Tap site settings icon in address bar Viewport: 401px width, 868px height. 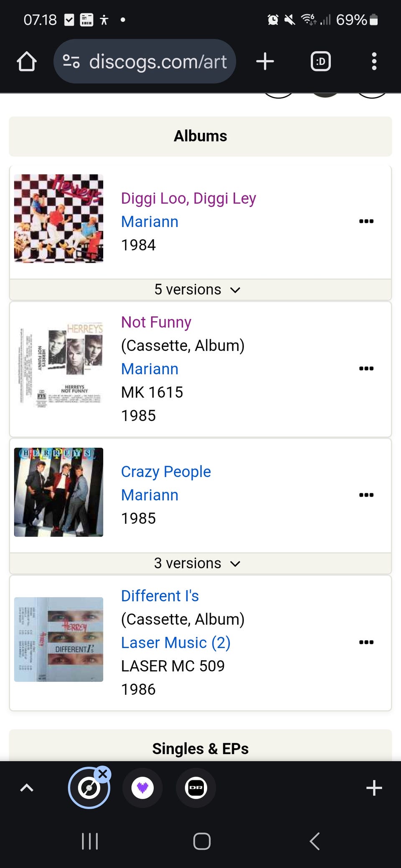click(71, 61)
